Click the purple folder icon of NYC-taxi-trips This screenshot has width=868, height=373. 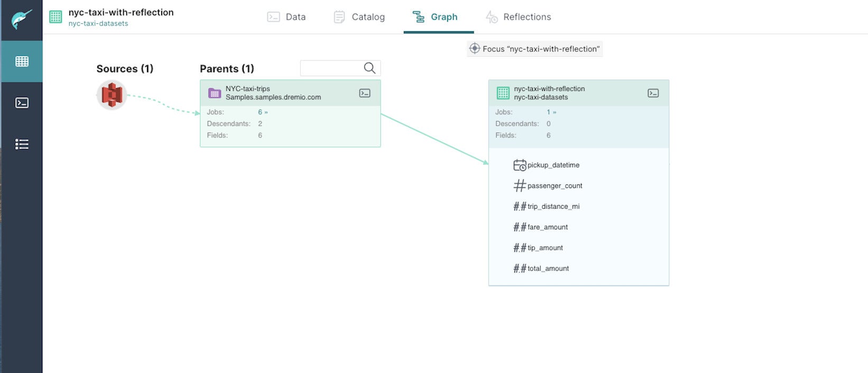pos(214,93)
